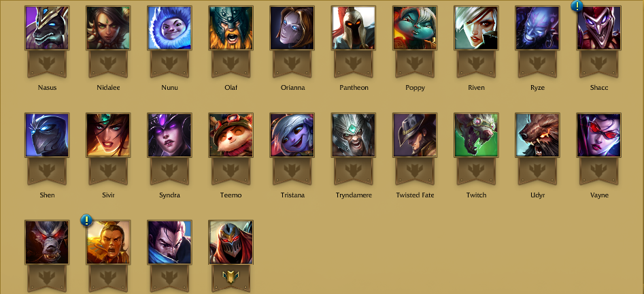Pick the Zed portrait in the bottom row
This screenshot has height=294, width=644.
(x=231, y=242)
